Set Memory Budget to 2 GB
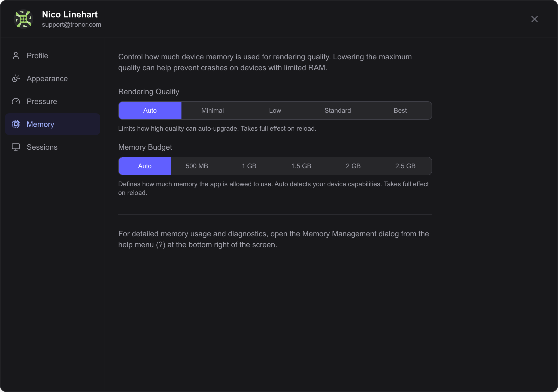 (x=353, y=166)
